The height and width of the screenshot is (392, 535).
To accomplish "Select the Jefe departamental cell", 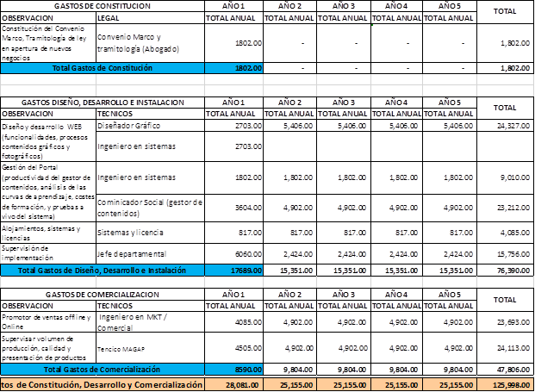I will click(x=148, y=254).
